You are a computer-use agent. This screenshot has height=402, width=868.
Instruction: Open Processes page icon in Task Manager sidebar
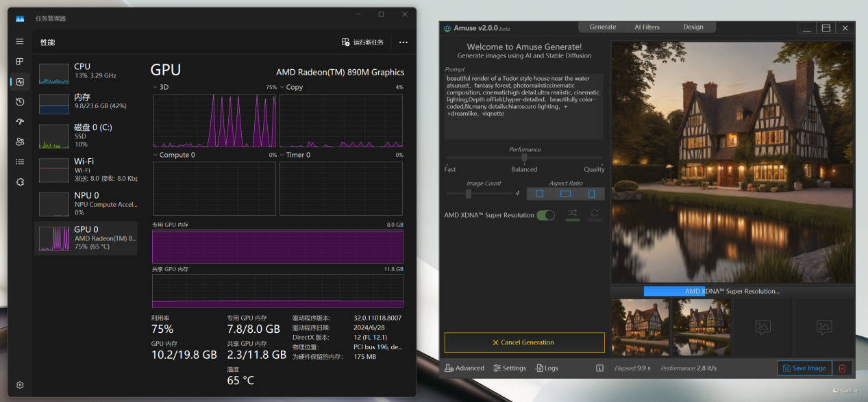[20, 62]
